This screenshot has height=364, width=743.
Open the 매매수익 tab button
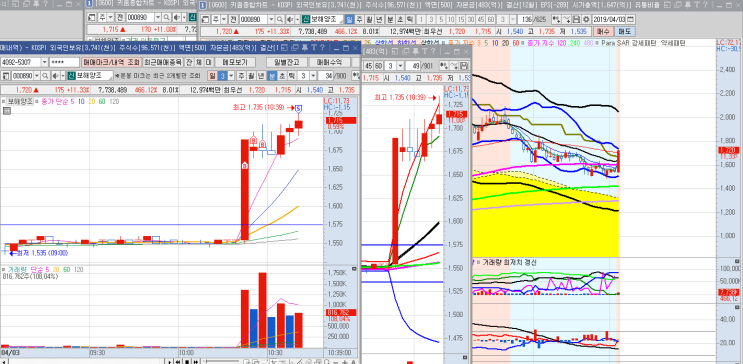point(330,63)
